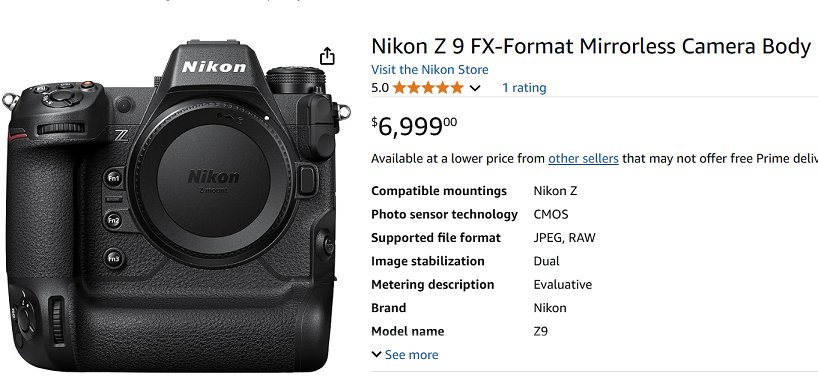The height and width of the screenshot is (380, 818).
Task: Click the Image stabilization Dual value
Action: tap(546, 261)
